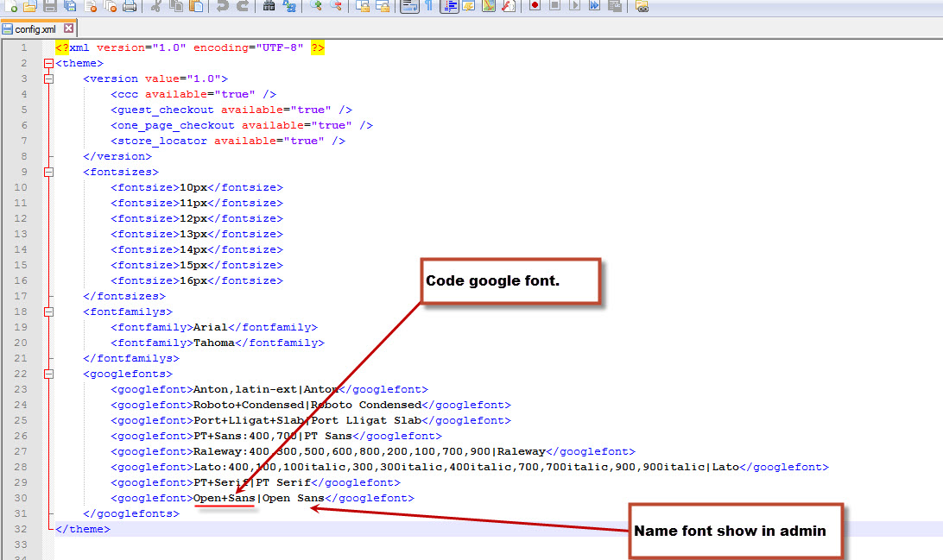Close the config.xml tab
The width and height of the screenshot is (943, 560).
tap(69, 28)
